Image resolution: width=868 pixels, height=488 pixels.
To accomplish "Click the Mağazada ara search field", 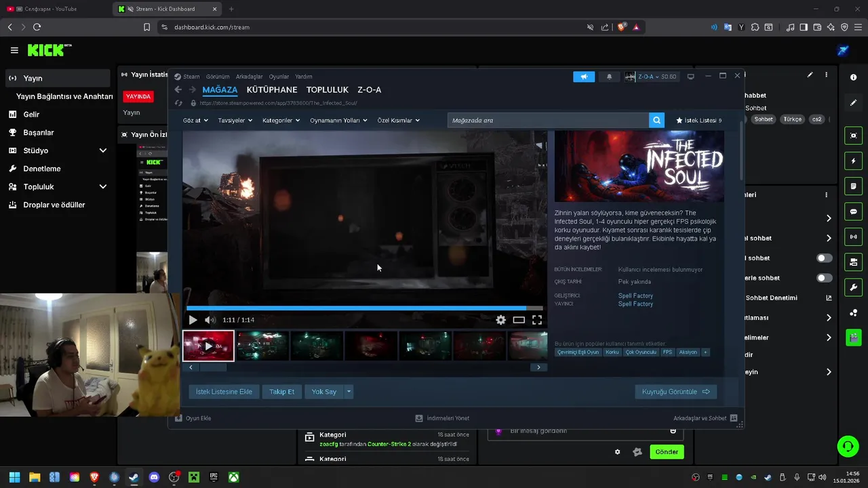I will tap(548, 120).
